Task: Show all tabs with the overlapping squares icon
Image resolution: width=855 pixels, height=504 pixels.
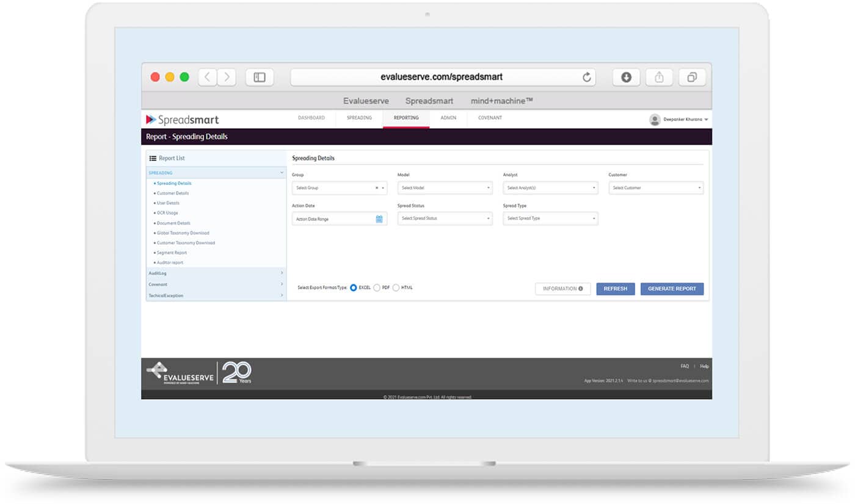Action: click(692, 77)
